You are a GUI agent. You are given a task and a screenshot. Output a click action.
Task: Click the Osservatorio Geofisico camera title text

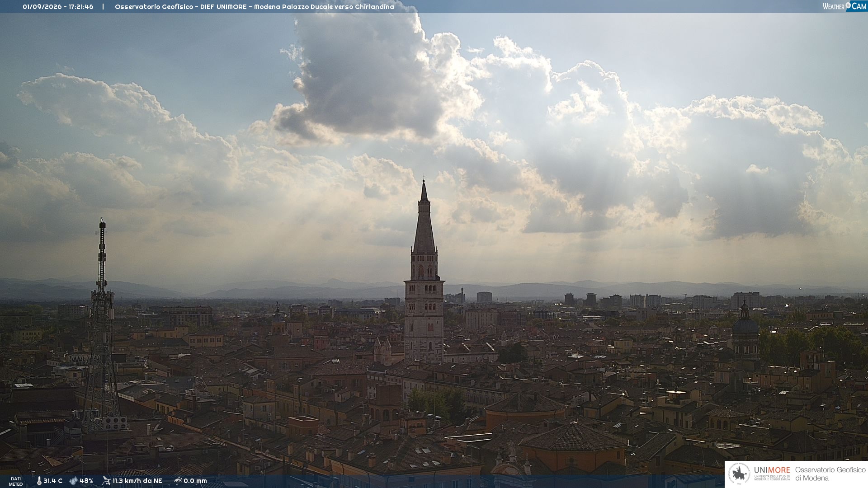pos(254,7)
